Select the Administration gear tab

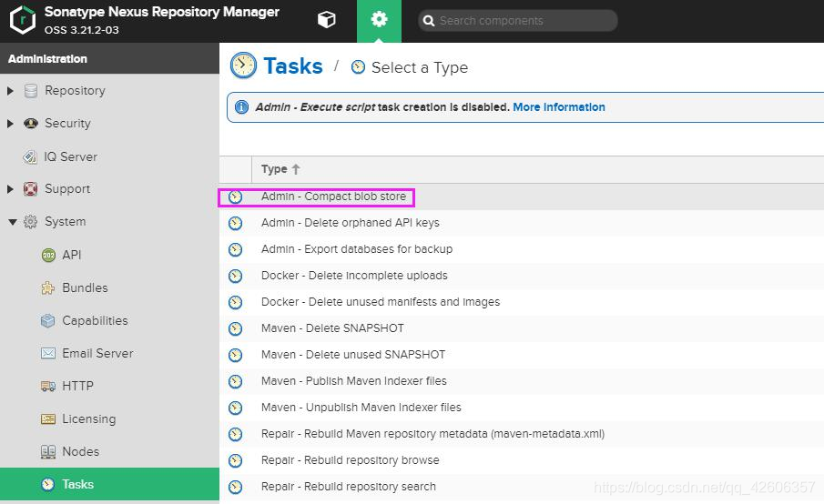click(379, 21)
